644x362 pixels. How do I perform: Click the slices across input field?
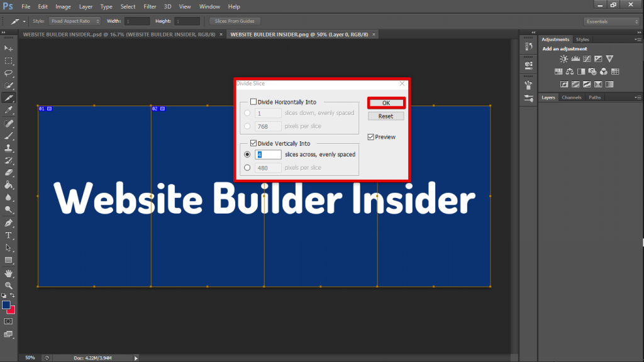pyautogui.click(x=269, y=154)
